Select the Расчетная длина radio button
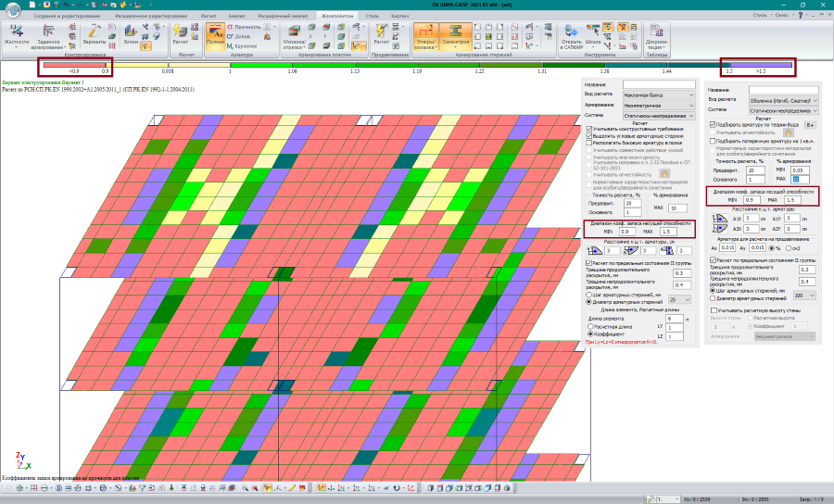Viewport: 834px width, 504px height. (589, 326)
